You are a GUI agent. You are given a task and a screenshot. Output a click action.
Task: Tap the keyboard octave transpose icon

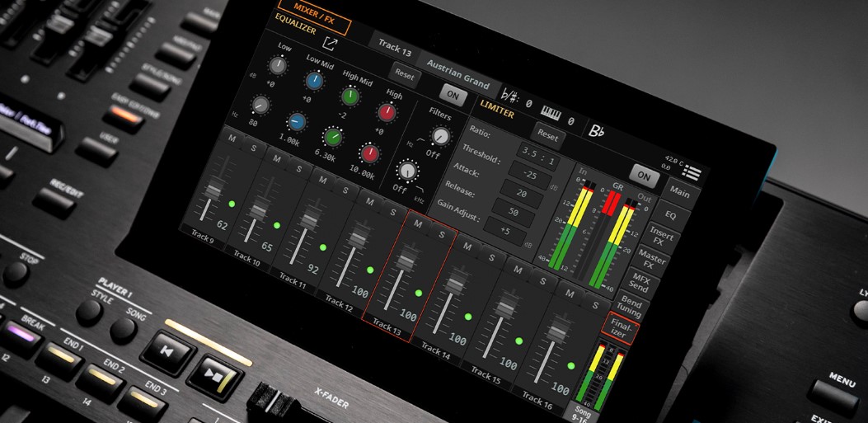(x=551, y=114)
